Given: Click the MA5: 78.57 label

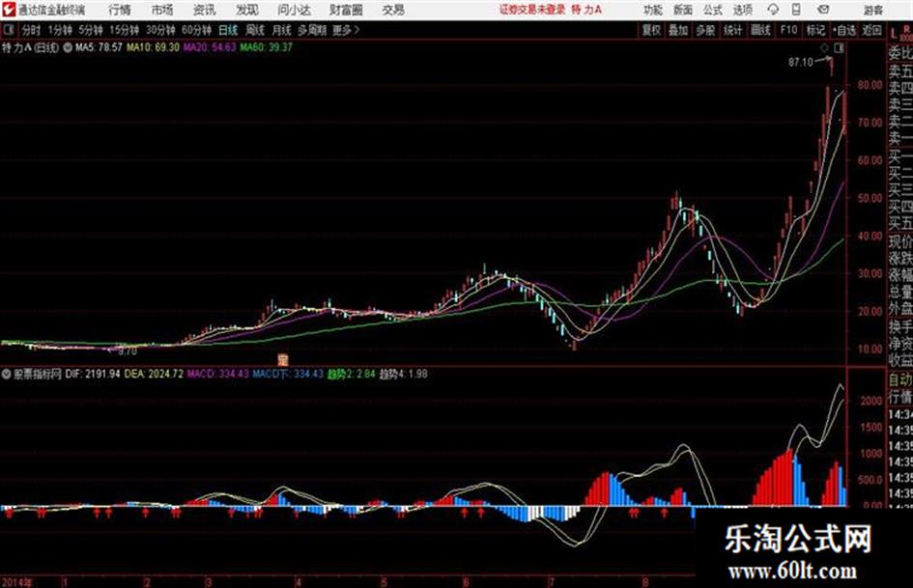Looking at the screenshot, I should point(99,47).
